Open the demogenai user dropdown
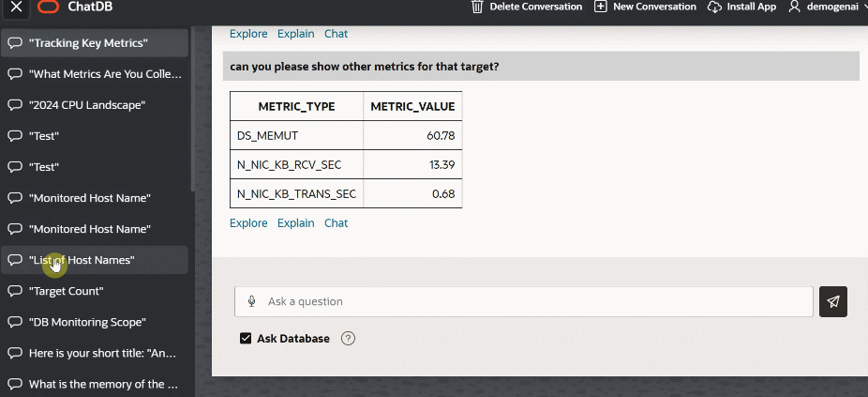868x397 pixels. click(x=827, y=7)
